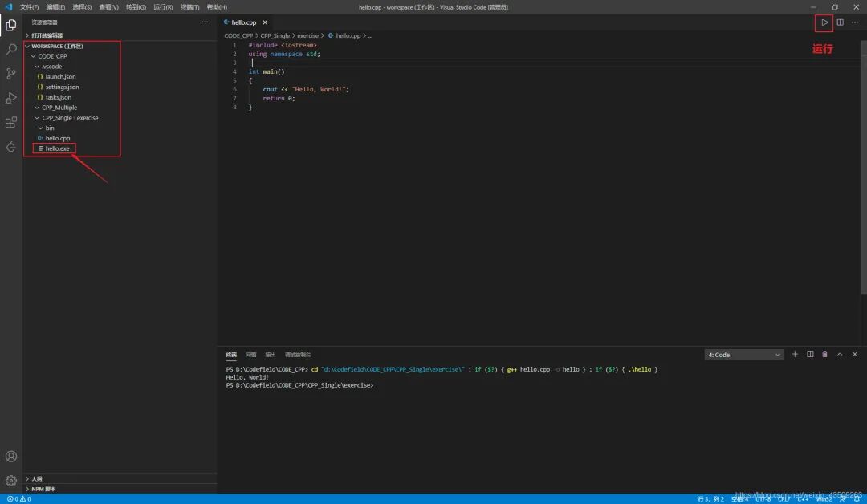This screenshot has width=867, height=504.
Task: Select terminal from the '4: Code' dropdown
Action: [743, 355]
